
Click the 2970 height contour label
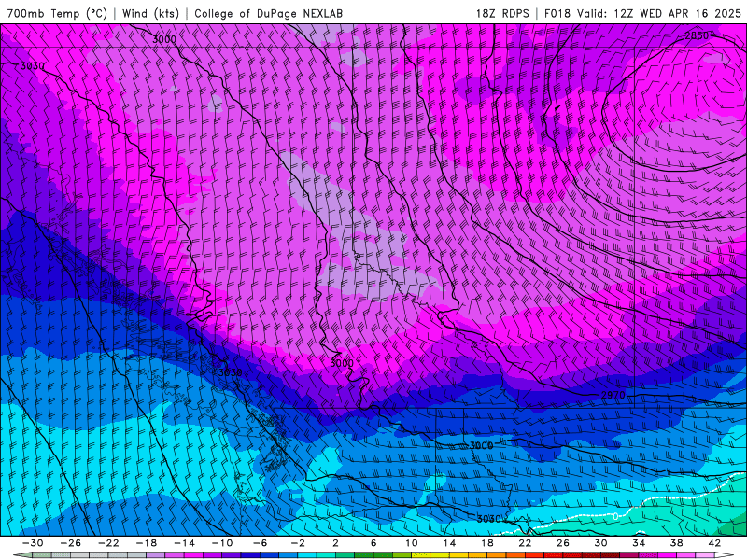613,395
